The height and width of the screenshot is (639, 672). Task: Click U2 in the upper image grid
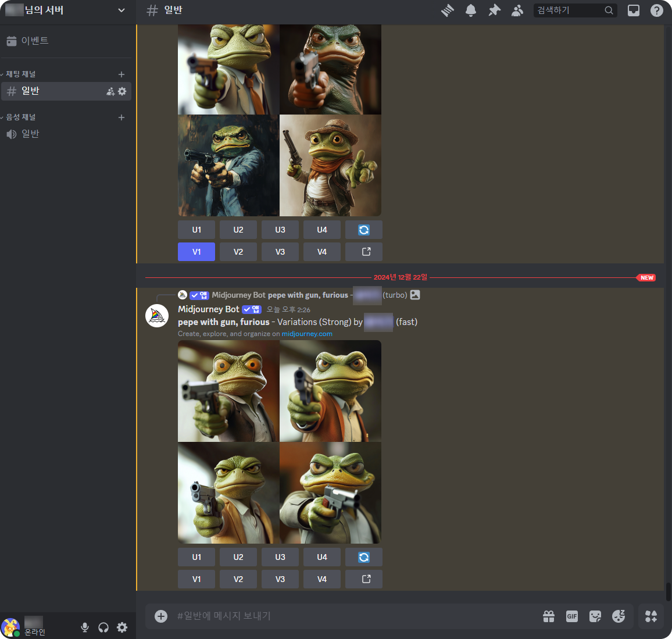point(238,230)
